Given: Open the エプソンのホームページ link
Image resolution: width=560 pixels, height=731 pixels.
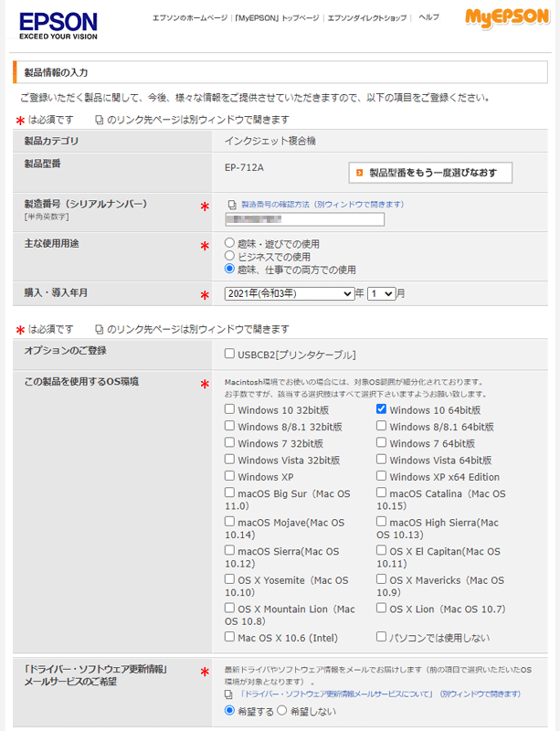Looking at the screenshot, I should point(190,17).
